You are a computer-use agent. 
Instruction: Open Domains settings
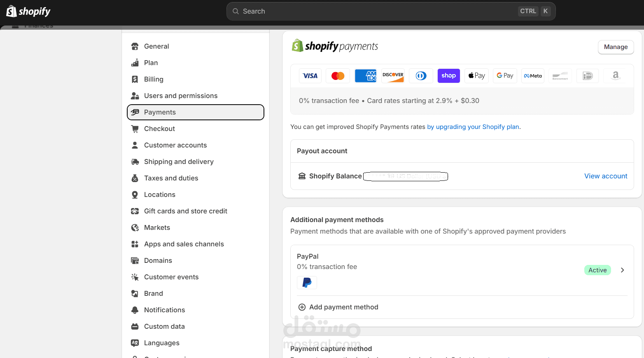[x=196, y=260]
